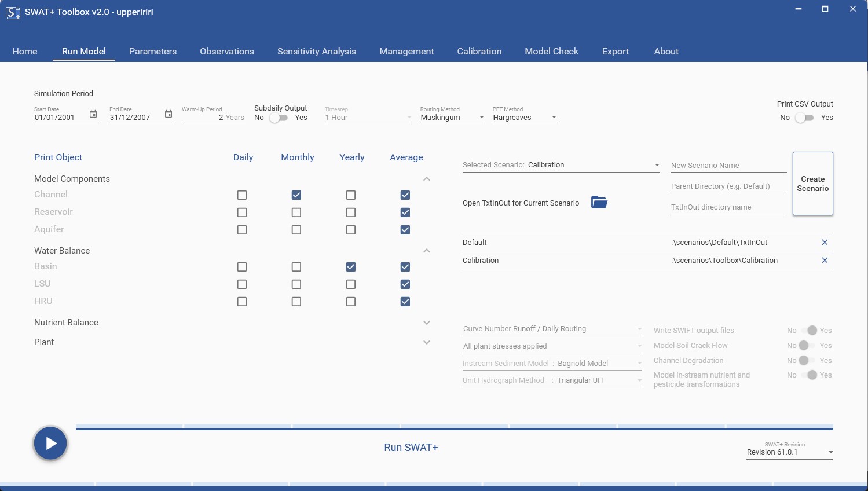Check the Basin Daily checkbox
Screen dimensions: 868x491
pos(242,267)
